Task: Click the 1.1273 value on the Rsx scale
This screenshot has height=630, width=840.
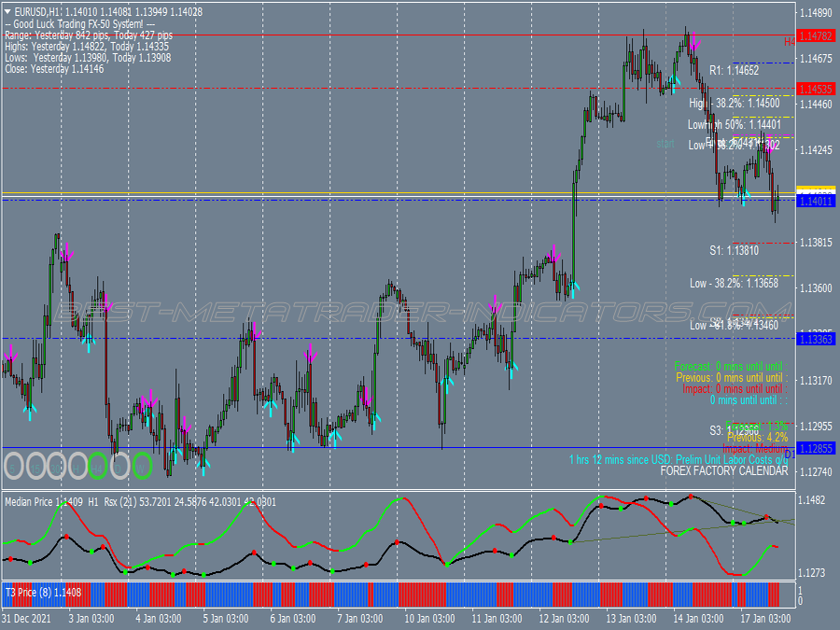Action: 812,573
